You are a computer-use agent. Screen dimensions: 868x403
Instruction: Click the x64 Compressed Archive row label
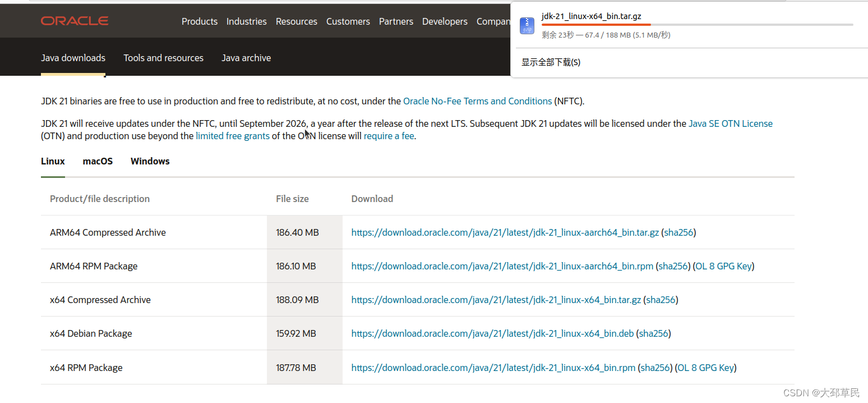100,300
